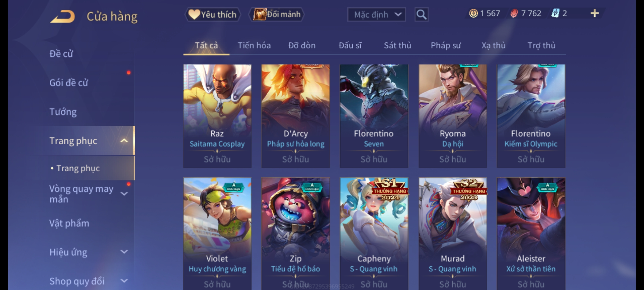Open Tướng in the sidebar
Viewport: 644px width, 290px height.
tap(63, 112)
